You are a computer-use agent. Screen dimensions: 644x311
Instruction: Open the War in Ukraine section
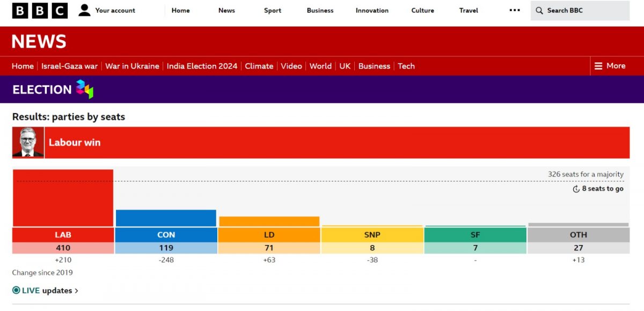pos(132,66)
